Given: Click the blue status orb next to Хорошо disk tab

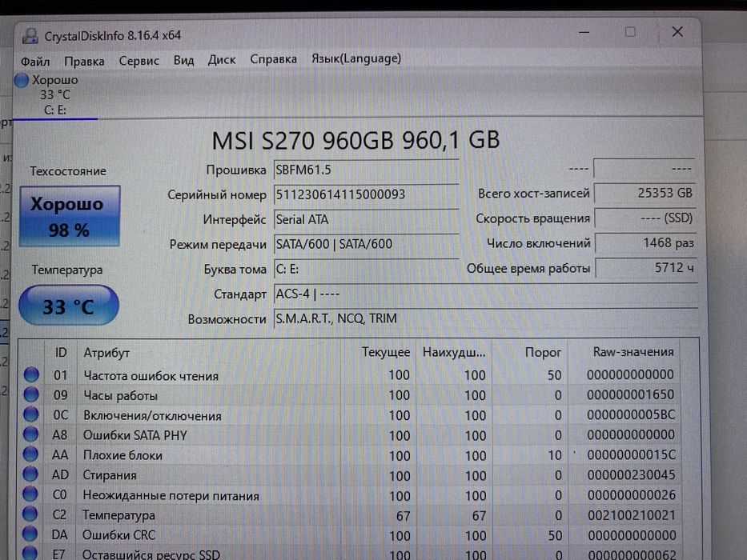Looking at the screenshot, I should tap(21, 80).
